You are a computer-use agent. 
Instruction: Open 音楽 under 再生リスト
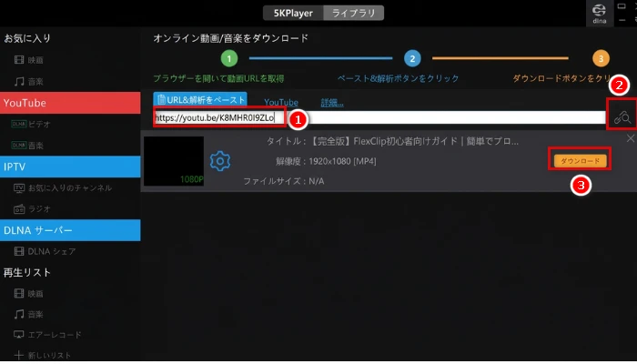35,314
